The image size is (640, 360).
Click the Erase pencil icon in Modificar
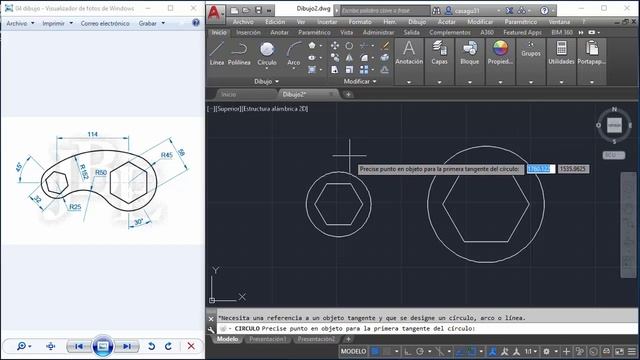point(385,46)
